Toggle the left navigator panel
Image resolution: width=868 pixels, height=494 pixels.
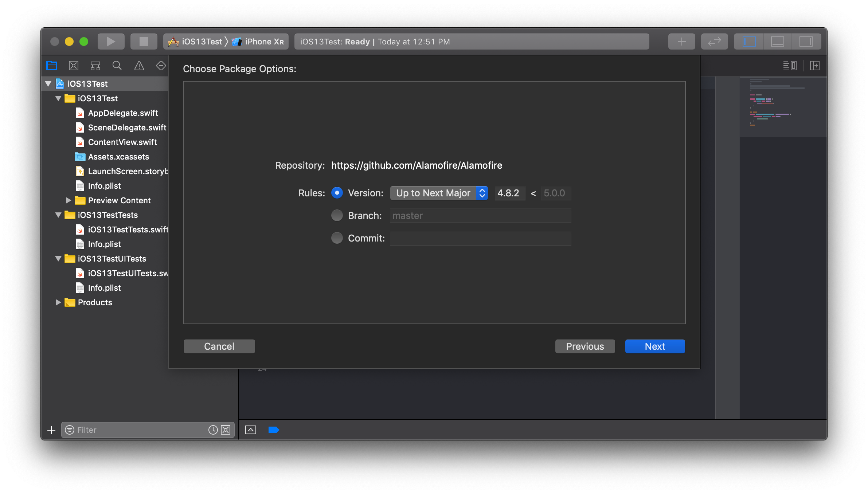click(x=748, y=42)
